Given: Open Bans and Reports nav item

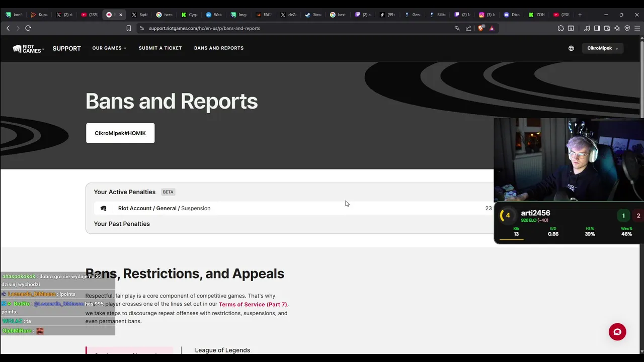Looking at the screenshot, I should [219, 48].
